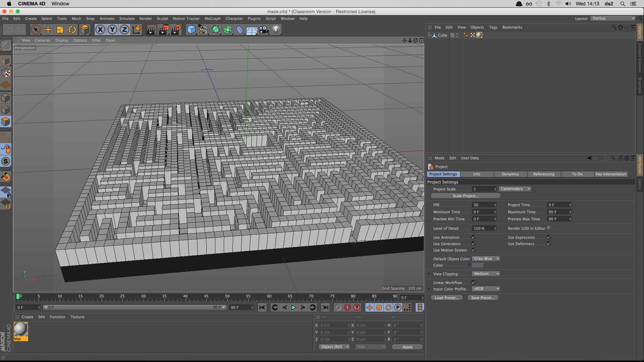Viewport: 644px width, 362px height.
Task: Add a Light object from toolbar
Action: [x=276, y=30]
